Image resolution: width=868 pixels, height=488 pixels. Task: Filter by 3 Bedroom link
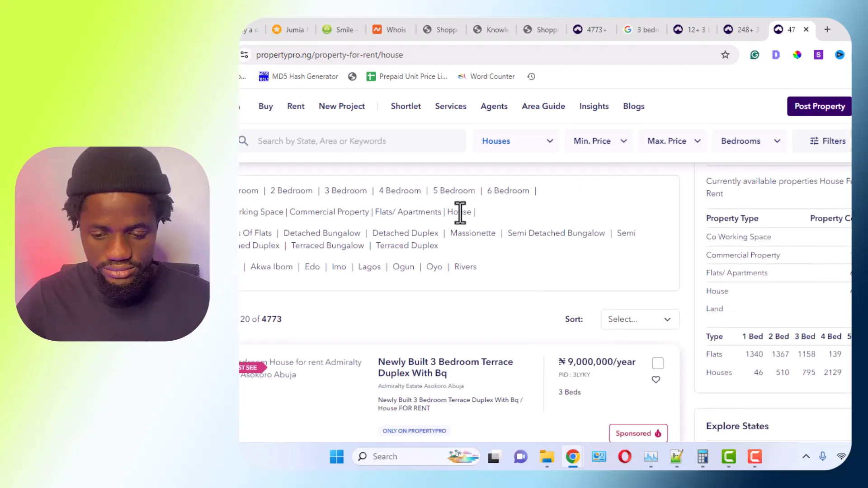coord(345,191)
